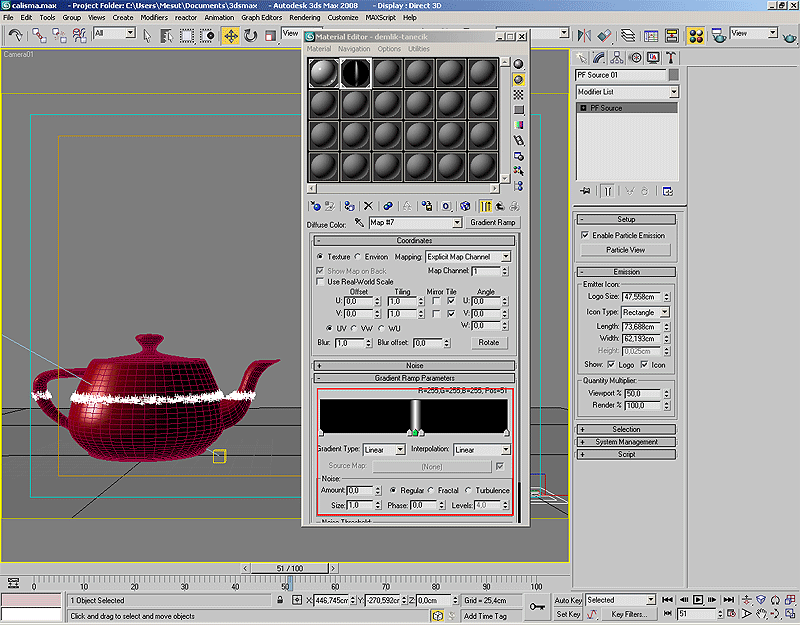Open the Utilities hammer panel tab
Image resolution: width=800 pixels, height=625 pixels.
point(671,58)
